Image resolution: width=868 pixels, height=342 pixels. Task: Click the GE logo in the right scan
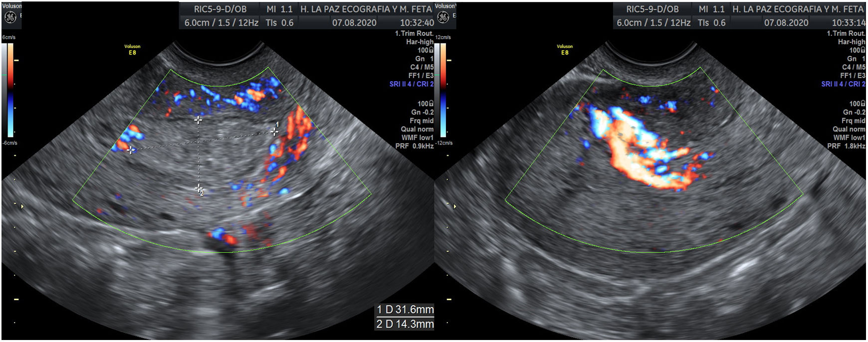pyautogui.click(x=443, y=17)
